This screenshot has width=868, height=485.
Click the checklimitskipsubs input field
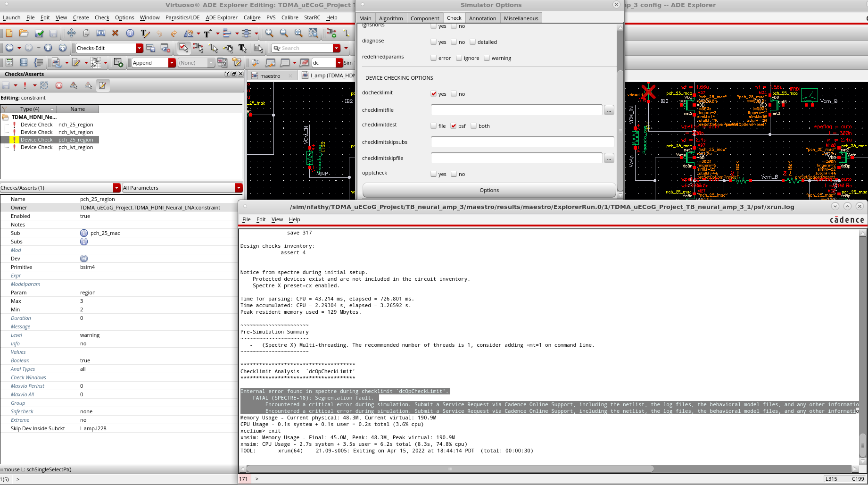tap(522, 142)
